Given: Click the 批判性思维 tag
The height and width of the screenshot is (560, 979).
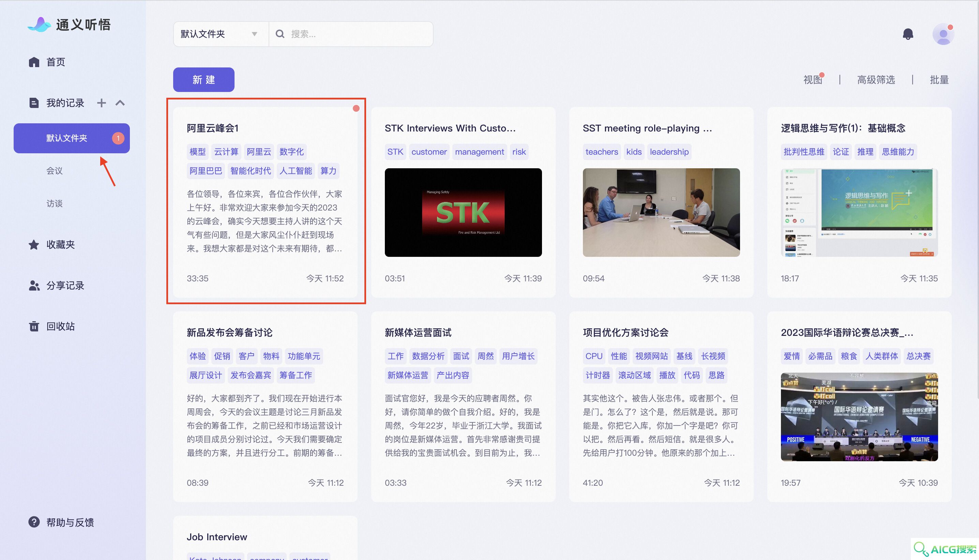Looking at the screenshot, I should pos(804,152).
